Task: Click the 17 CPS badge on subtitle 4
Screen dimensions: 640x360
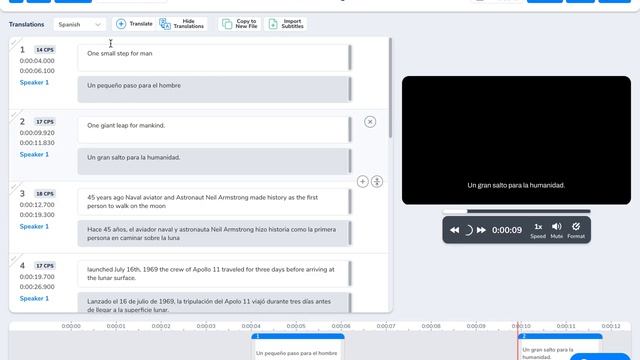Action: [x=45, y=266]
